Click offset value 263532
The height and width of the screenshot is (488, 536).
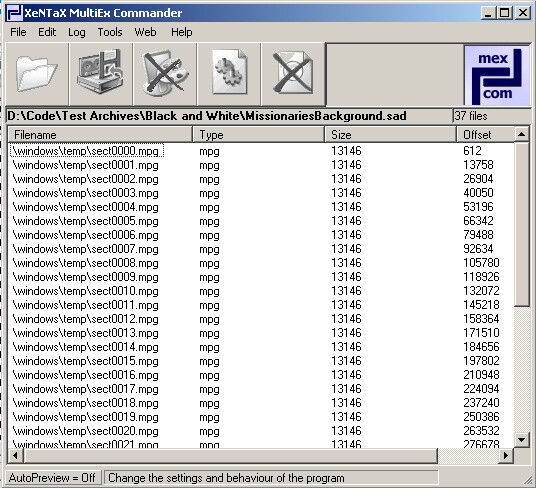(481, 431)
